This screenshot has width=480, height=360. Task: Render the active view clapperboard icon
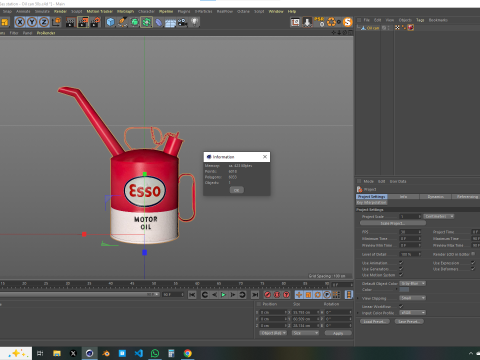[x=70, y=22]
